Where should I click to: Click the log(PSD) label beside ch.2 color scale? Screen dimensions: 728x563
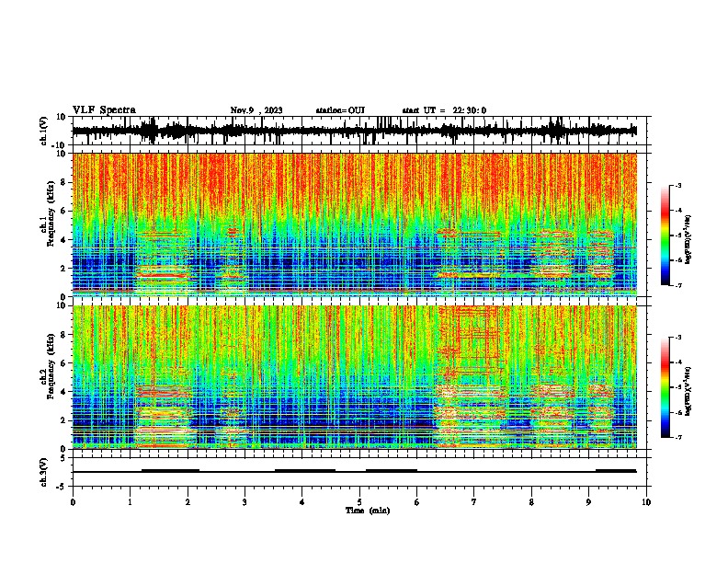point(688,391)
